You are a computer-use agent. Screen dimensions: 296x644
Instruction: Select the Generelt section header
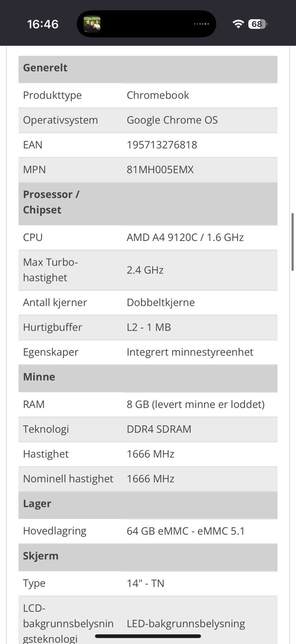coord(45,68)
